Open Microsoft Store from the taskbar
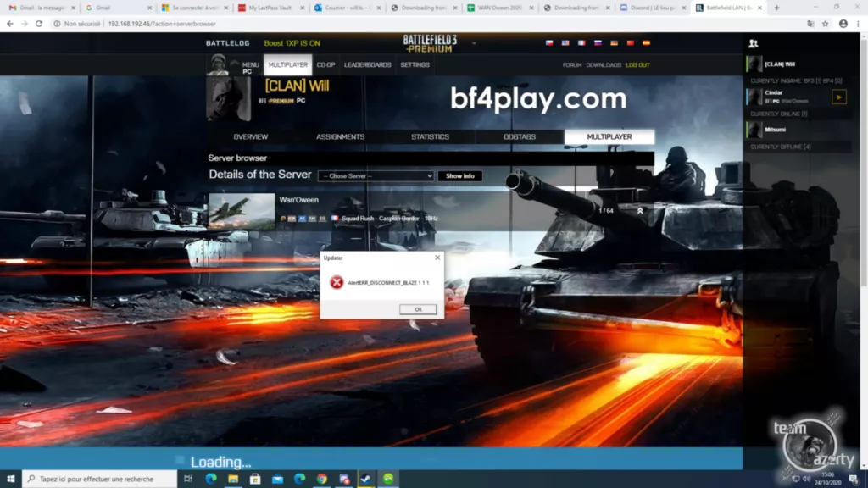Image resolution: width=868 pixels, height=488 pixels. click(x=255, y=479)
